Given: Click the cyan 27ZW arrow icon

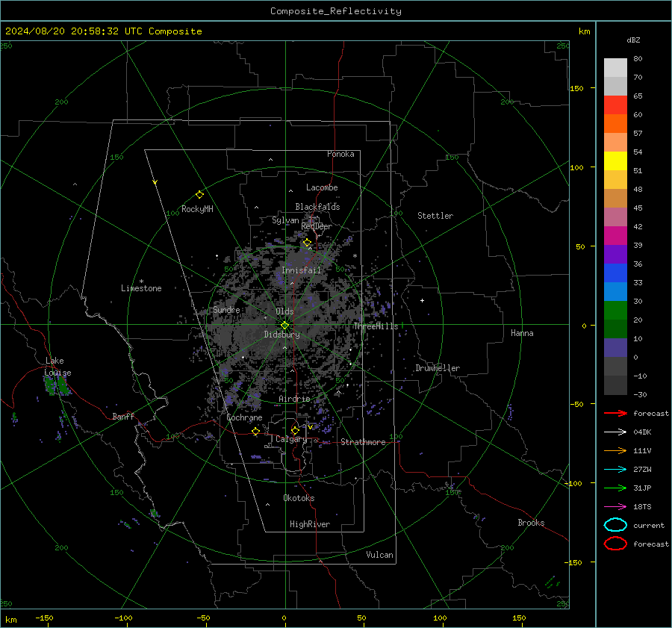Looking at the screenshot, I should pyautogui.click(x=615, y=469).
